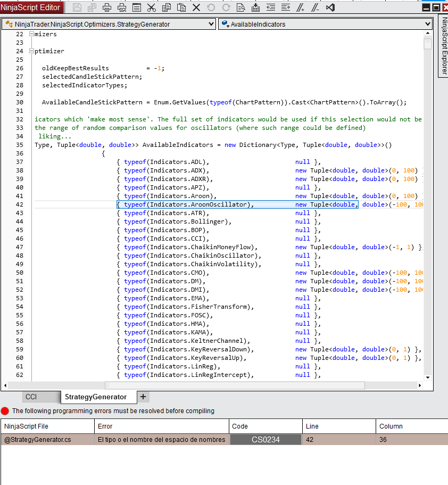
Task: Open Print Preview from the toolbar
Action: coord(122,7)
